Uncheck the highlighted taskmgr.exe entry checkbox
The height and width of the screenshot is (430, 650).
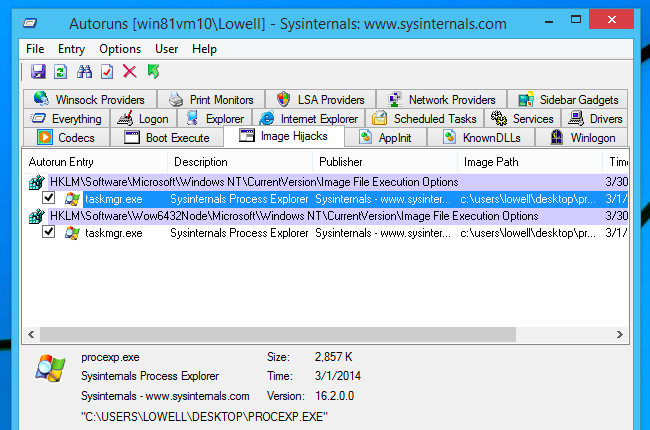pos(49,198)
